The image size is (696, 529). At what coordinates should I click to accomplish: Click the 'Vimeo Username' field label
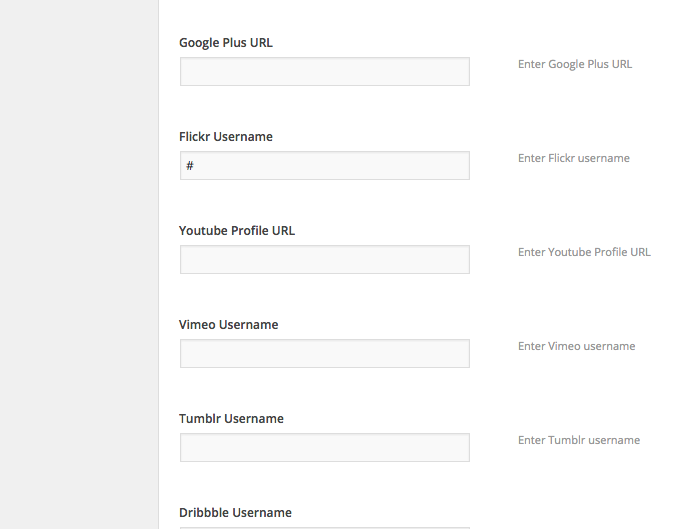[x=229, y=325]
